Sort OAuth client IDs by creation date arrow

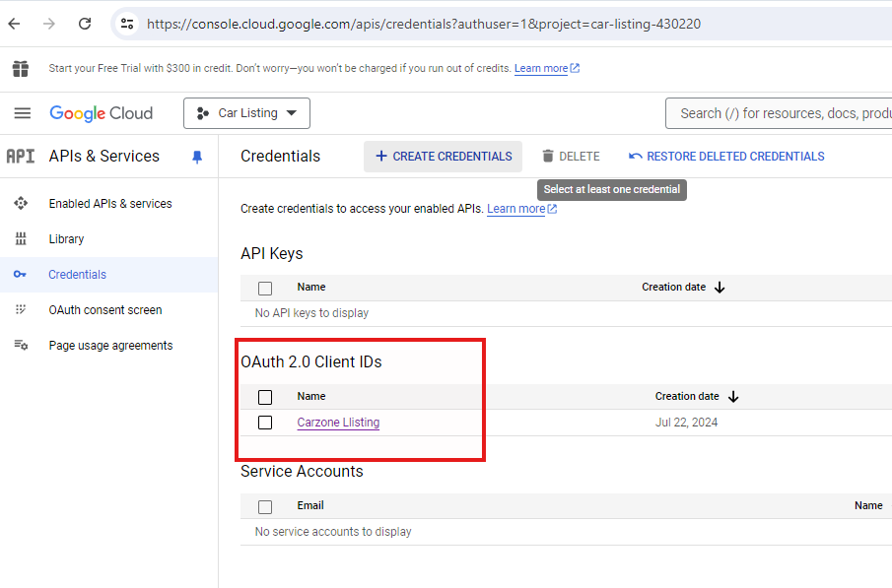click(733, 396)
